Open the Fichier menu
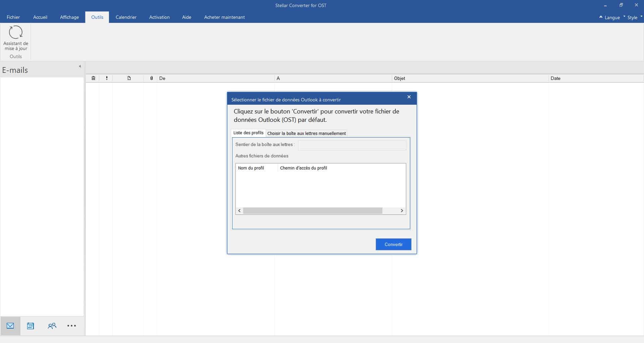Viewport: 644px width, 343px height. pos(13,17)
